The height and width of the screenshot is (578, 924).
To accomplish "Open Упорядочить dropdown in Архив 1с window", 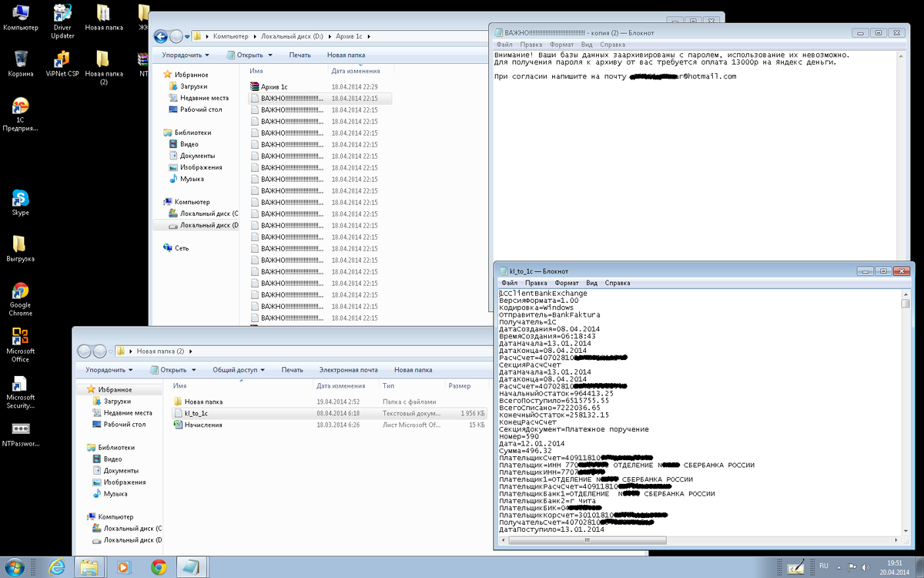I will pos(186,55).
